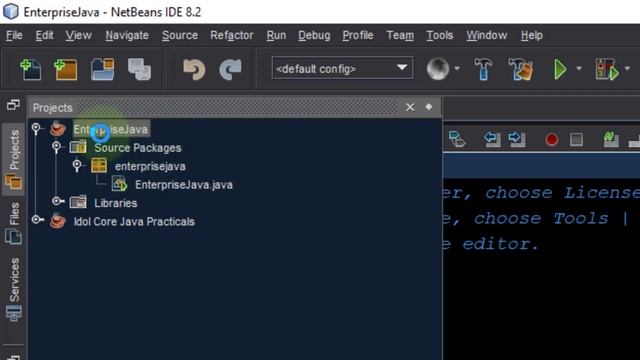Click the New File toolbar icon

point(31,69)
